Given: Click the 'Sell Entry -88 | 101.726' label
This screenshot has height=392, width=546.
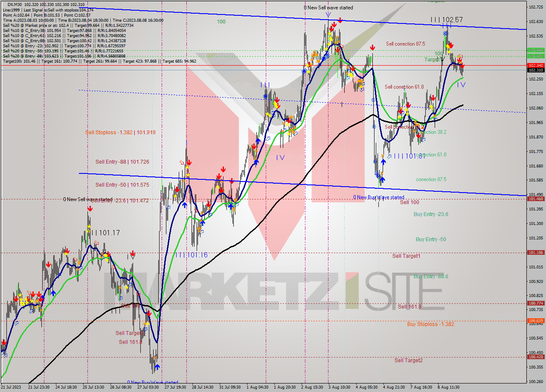Looking at the screenshot, I should coord(122,162).
